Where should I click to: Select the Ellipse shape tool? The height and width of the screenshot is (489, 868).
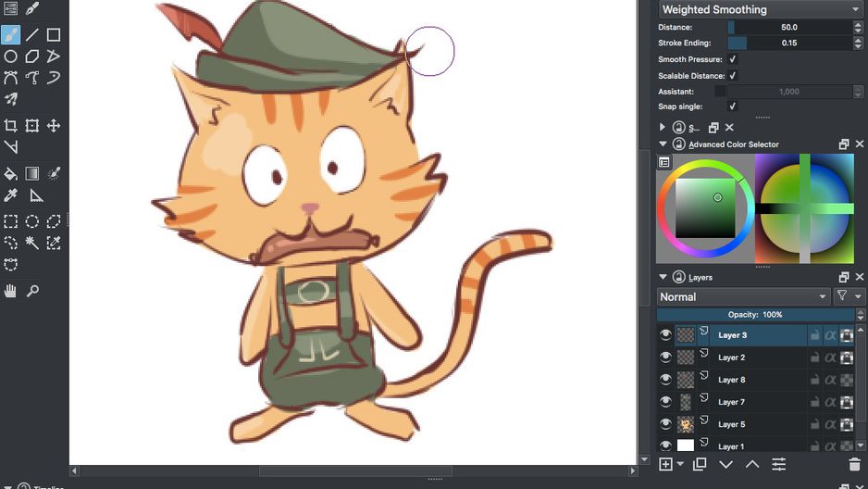click(10, 56)
